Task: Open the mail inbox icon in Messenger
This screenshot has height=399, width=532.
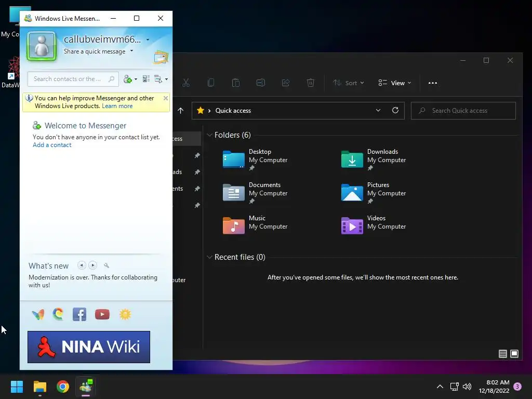Action: point(161,57)
